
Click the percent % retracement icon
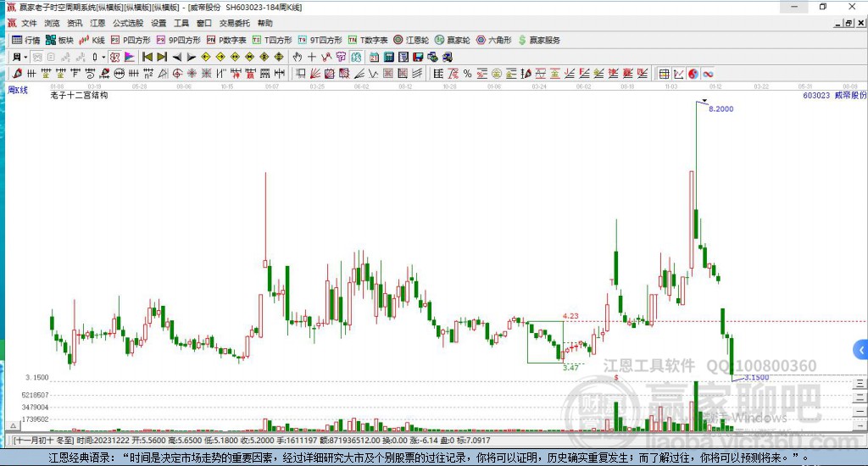point(467,74)
